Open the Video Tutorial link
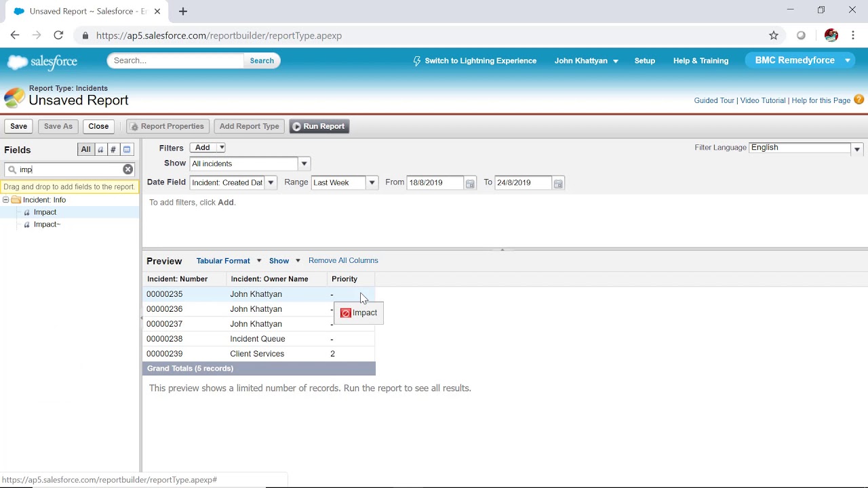 763,100
